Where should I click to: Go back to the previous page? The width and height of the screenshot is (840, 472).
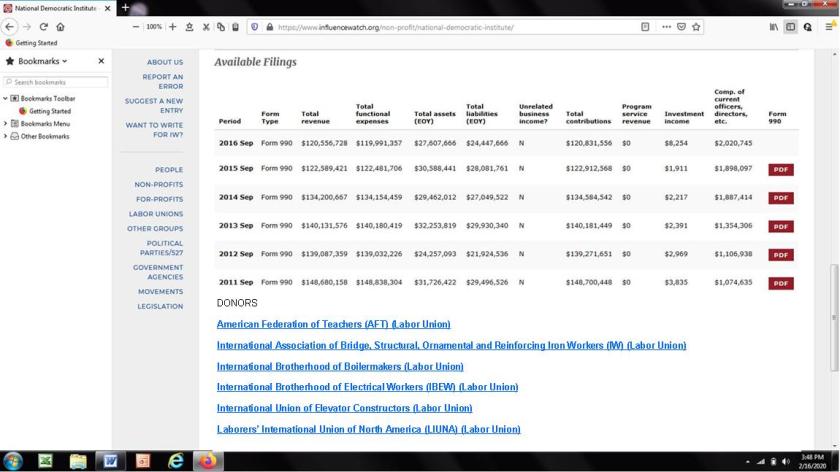click(10, 27)
